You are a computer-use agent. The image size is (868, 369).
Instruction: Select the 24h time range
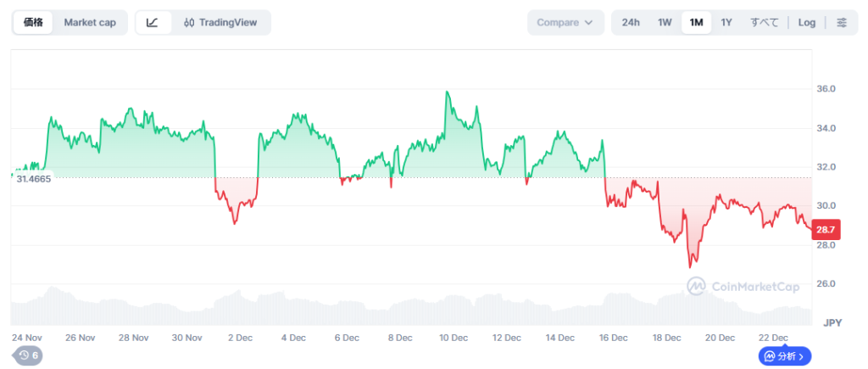(x=631, y=23)
